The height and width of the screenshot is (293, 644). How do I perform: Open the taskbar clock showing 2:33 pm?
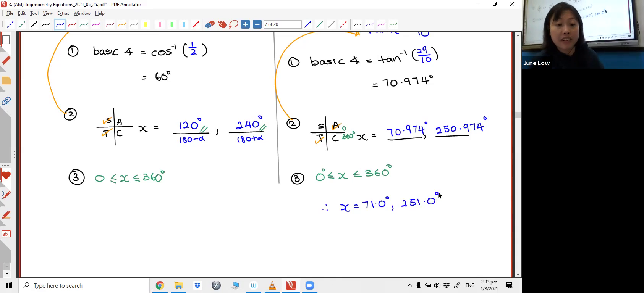pyautogui.click(x=489, y=285)
